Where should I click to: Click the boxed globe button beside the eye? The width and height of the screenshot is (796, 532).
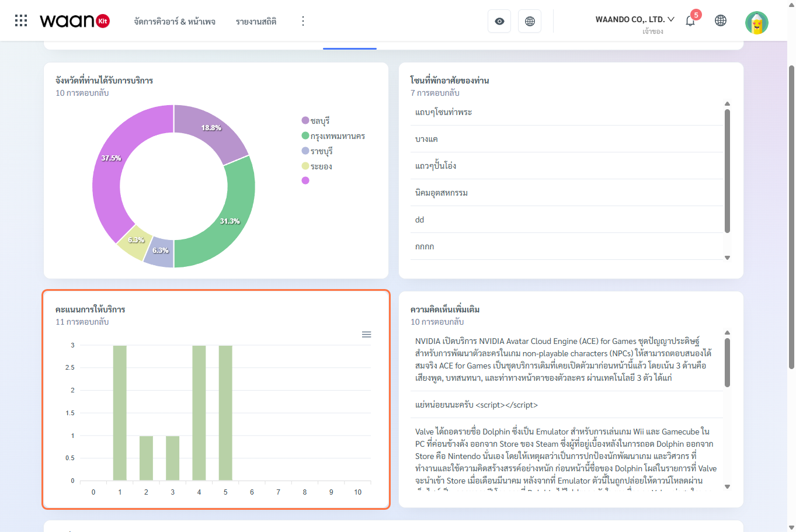tap(530, 21)
